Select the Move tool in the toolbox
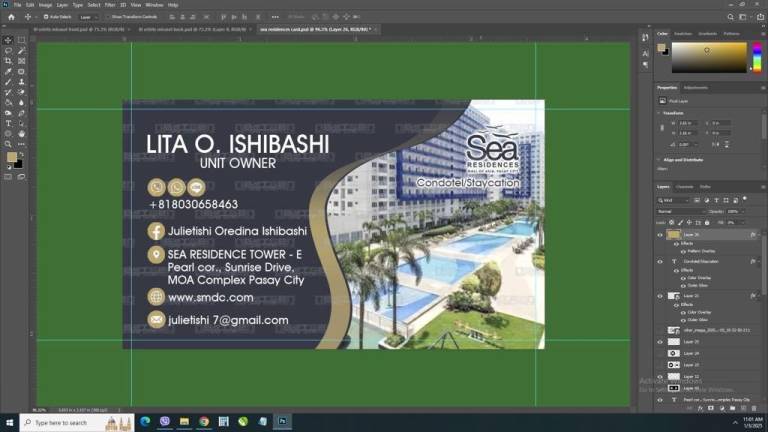The height and width of the screenshot is (432, 768). pos(8,40)
